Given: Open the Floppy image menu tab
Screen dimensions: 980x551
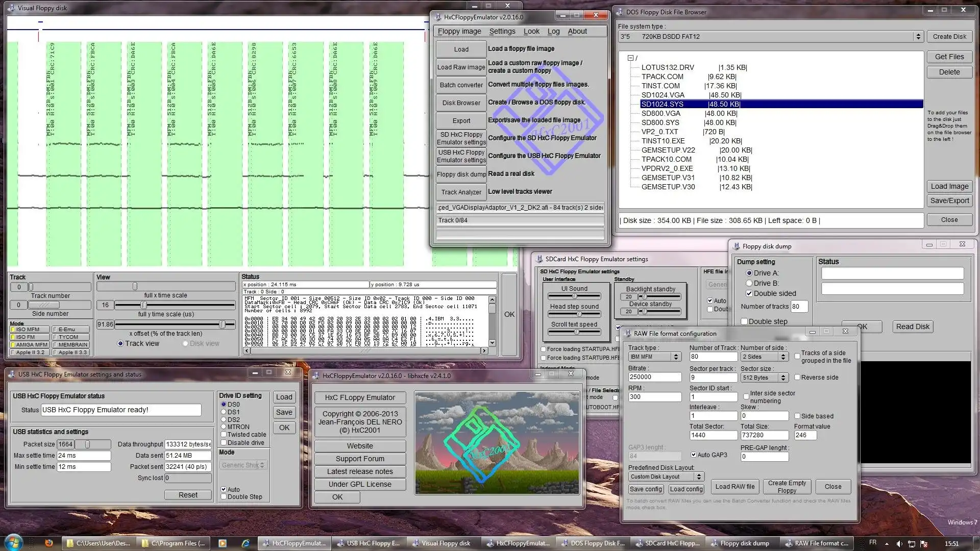Looking at the screenshot, I should (459, 30).
